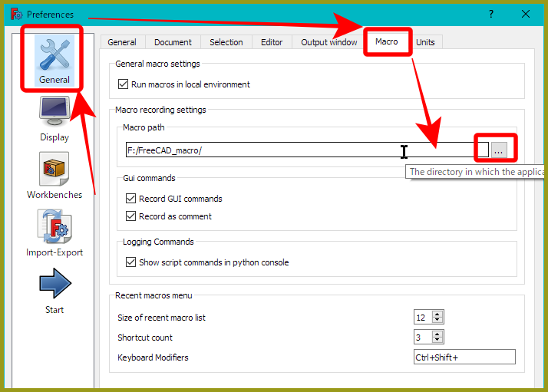Select the Import-Export preferences icon
The image size is (548, 392).
click(x=54, y=232)
